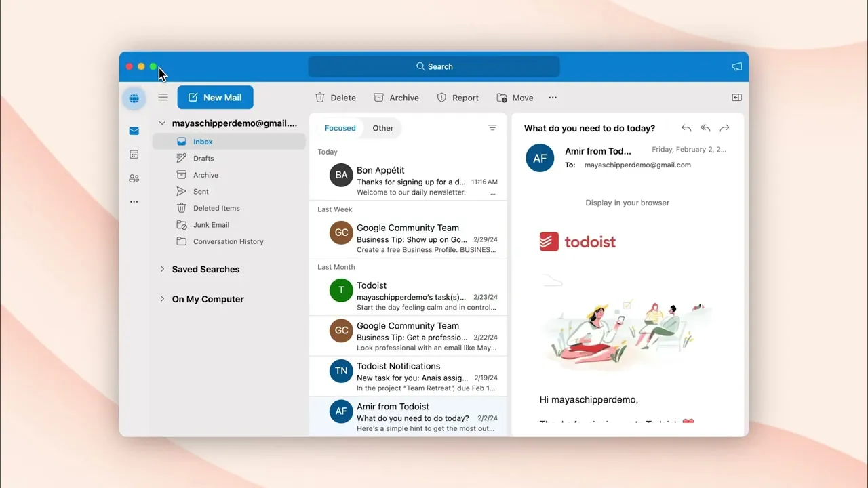Open the Bon Appétit email
This screenshot has width=868, height=488.
(408, 180)
